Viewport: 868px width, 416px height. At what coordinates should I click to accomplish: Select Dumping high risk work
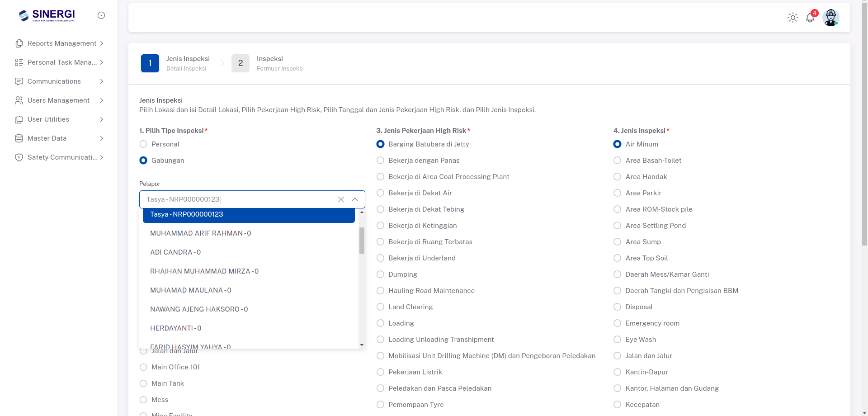click(380, 274)
